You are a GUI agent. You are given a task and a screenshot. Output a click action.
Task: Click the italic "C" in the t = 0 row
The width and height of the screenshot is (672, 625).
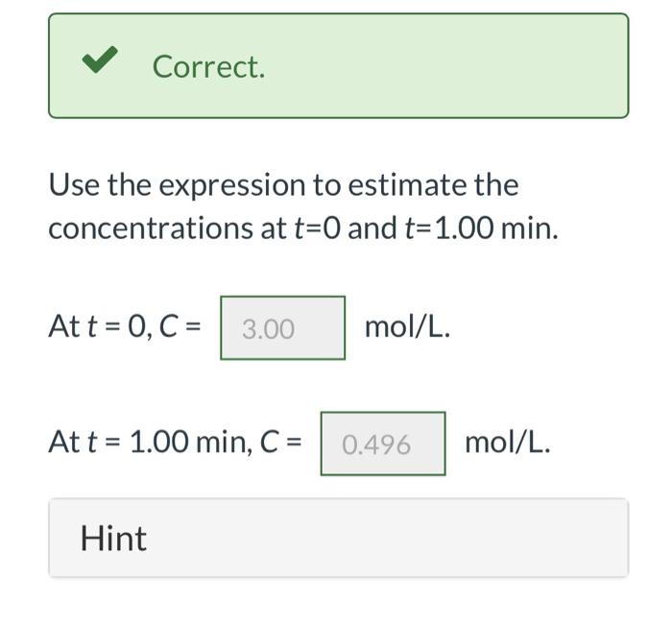(168, 326)
